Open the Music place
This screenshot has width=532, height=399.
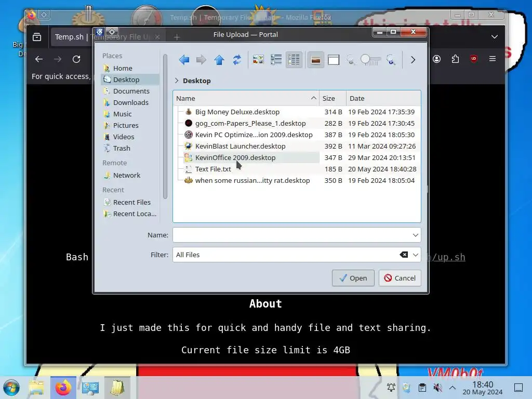tap(130, 114)
